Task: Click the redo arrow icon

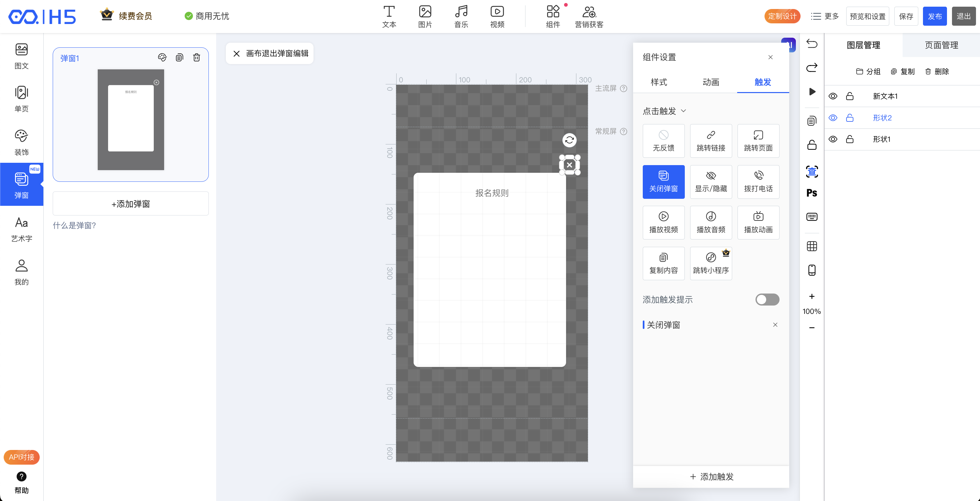Action: 812,68
